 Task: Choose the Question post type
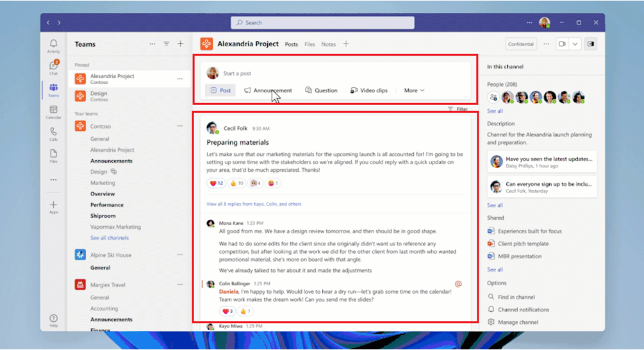(x=321, y=90)
